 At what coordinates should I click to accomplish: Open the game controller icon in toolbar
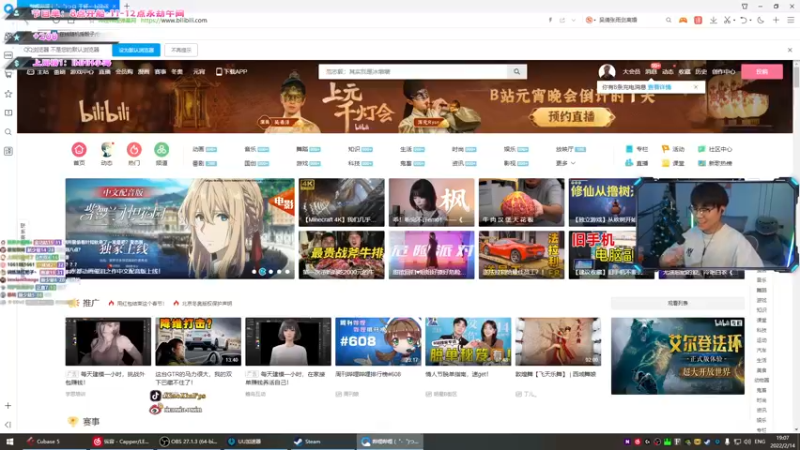point(683,20)
